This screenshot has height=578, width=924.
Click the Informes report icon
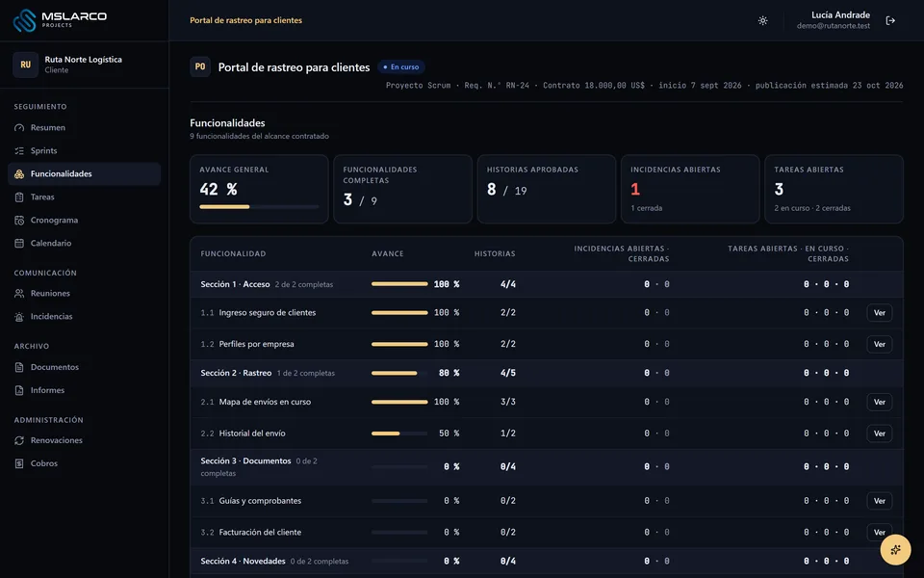19,390
